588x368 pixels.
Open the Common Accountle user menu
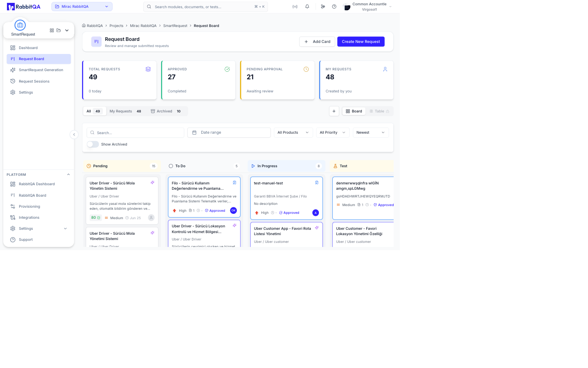(367, 7)
